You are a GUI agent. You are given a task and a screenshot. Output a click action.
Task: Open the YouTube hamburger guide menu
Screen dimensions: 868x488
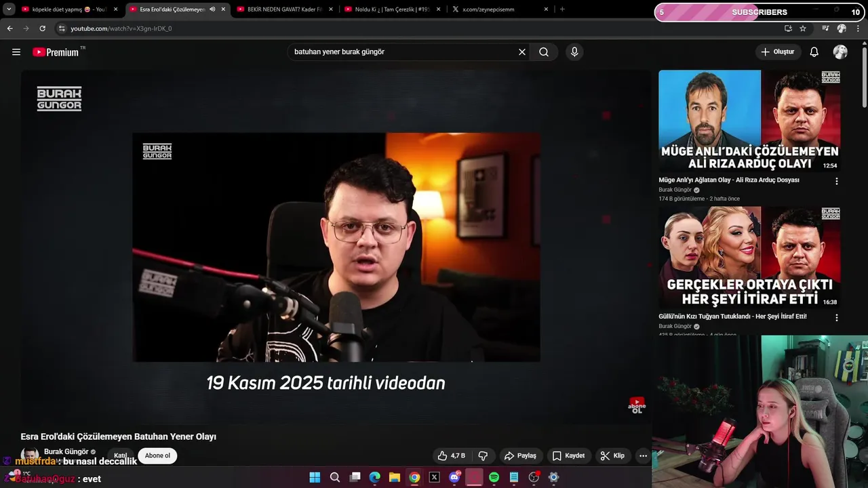16,52
